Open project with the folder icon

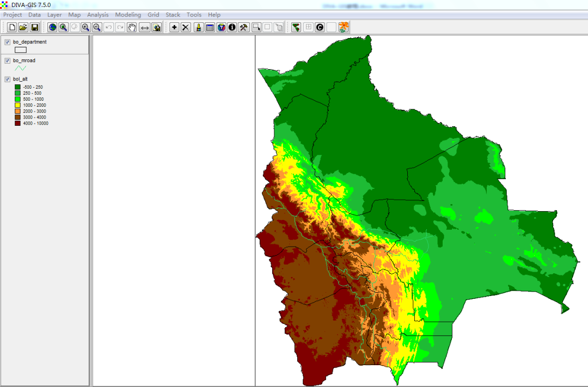pos(23,27)
